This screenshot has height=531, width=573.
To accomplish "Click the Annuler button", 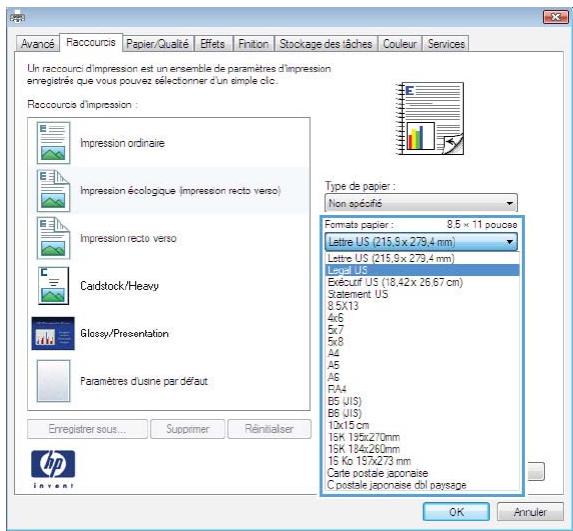I will [x=530, y=512].
